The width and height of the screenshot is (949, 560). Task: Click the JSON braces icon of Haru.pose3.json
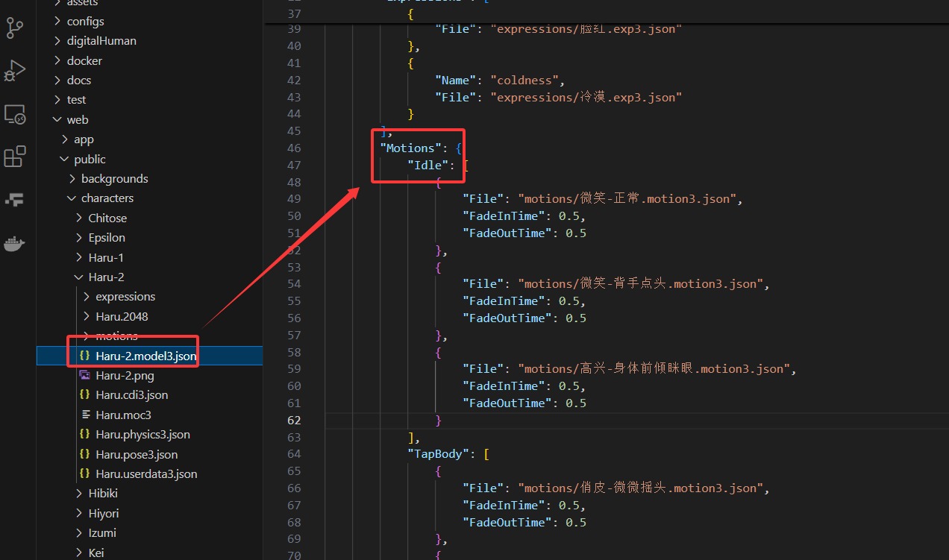85,454
